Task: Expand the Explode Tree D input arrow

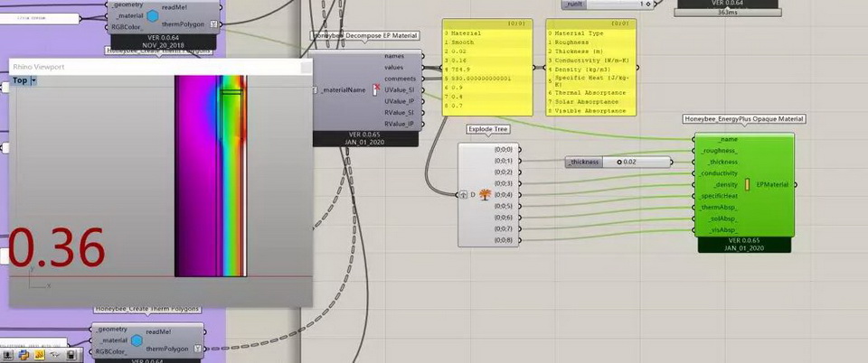Action: pyautogui.click(x=463, y=194)
